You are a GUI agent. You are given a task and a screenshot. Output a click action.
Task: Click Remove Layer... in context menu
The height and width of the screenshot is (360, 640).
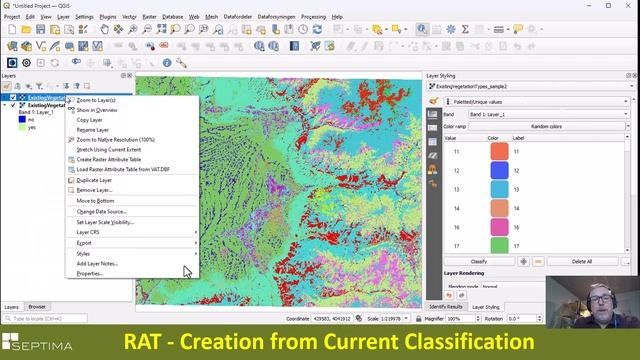94,190
